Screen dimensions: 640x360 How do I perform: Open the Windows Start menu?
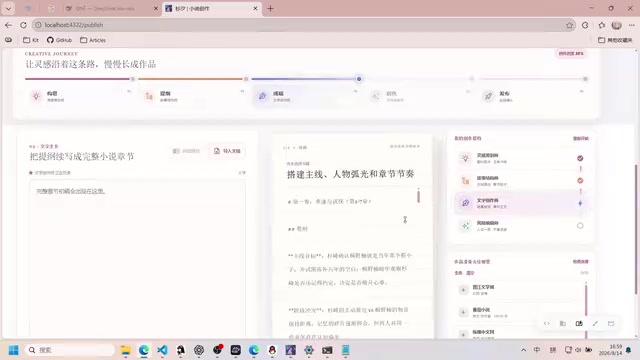13,350
